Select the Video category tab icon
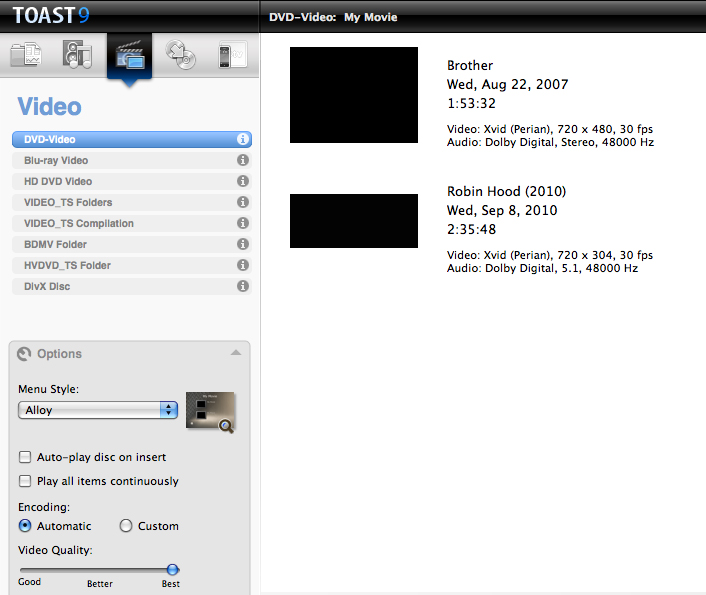The width and height of the screenshot is (706, 595). [x=130, y=55]
